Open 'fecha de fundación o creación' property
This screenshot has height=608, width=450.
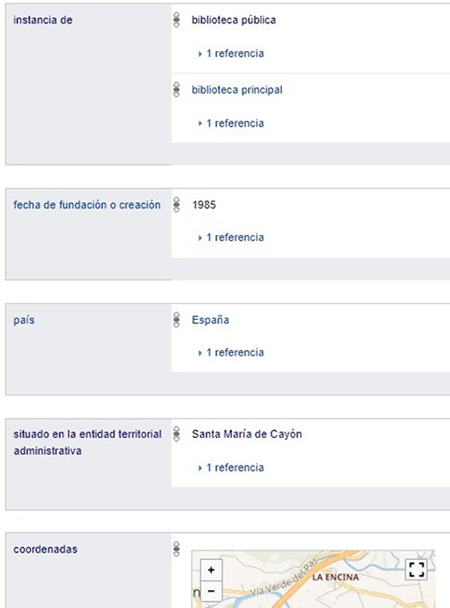87,205
